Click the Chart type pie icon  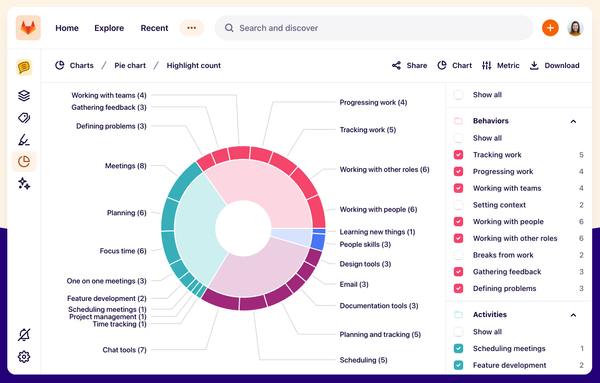[442, 65]
